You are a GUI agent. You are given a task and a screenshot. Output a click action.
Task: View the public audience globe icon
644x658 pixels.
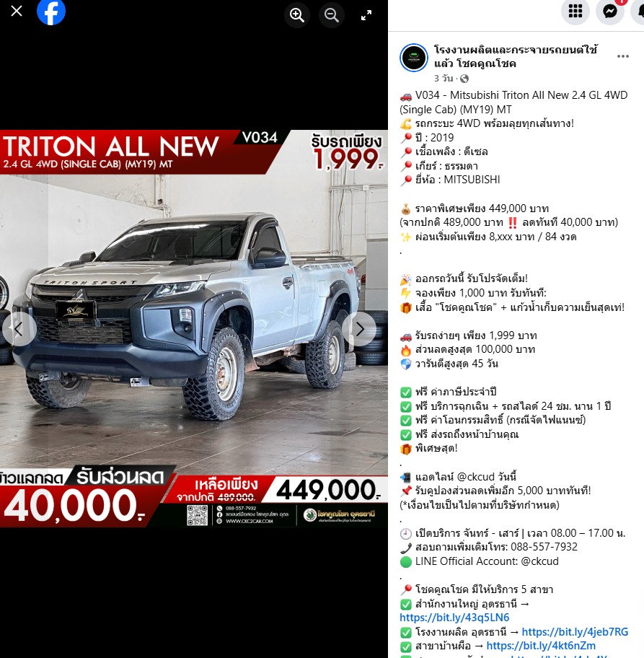pos(464,79)
